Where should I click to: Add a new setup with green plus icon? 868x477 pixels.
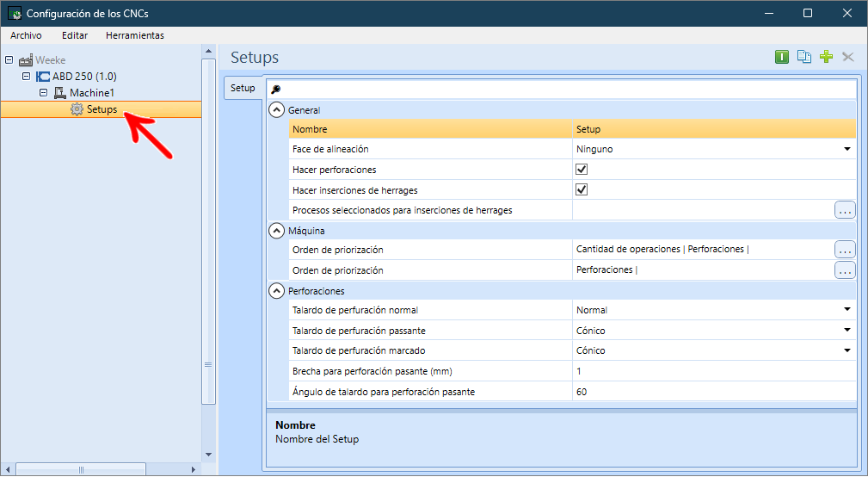[826, 57]
